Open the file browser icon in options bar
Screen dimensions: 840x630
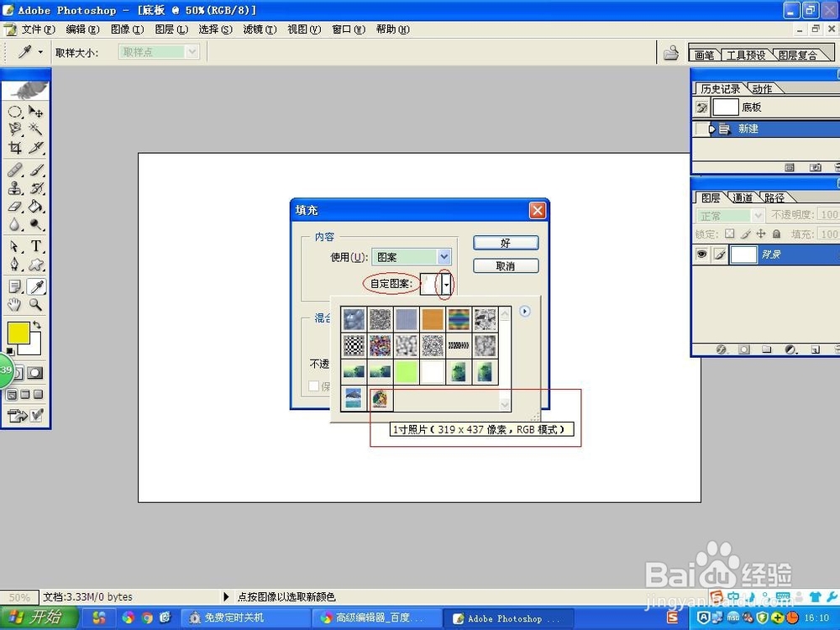[670, 52]
